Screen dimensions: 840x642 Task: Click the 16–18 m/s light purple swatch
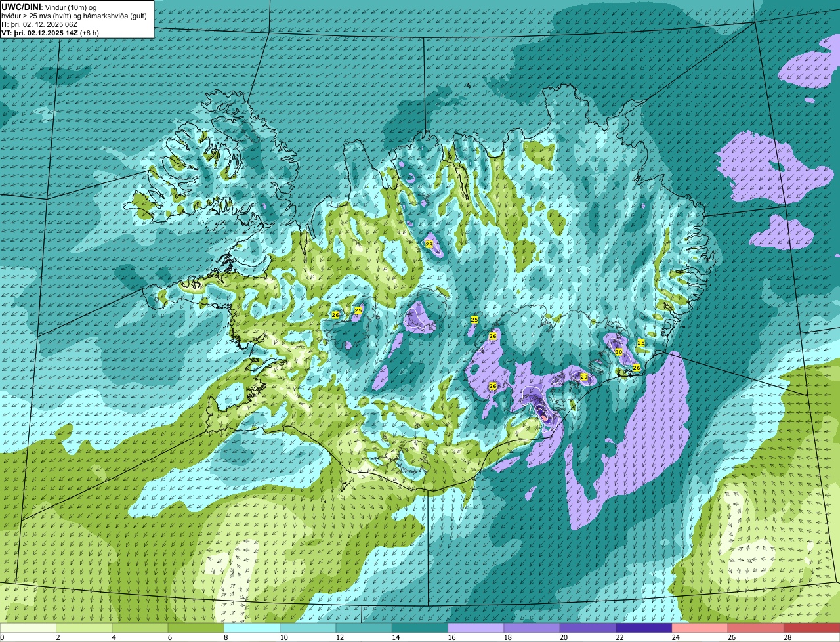tap(476, 628)
